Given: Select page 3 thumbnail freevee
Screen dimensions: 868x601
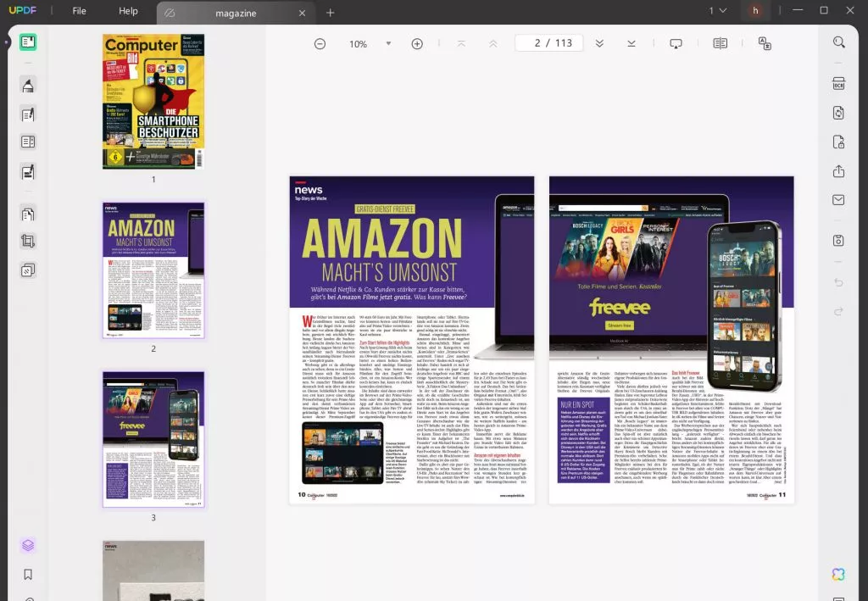Looking at the screenshot, I should (153, 439).
